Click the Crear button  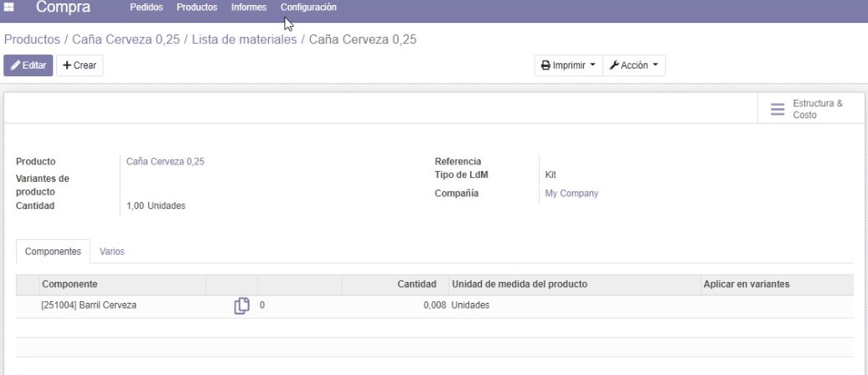pos(80,65)
